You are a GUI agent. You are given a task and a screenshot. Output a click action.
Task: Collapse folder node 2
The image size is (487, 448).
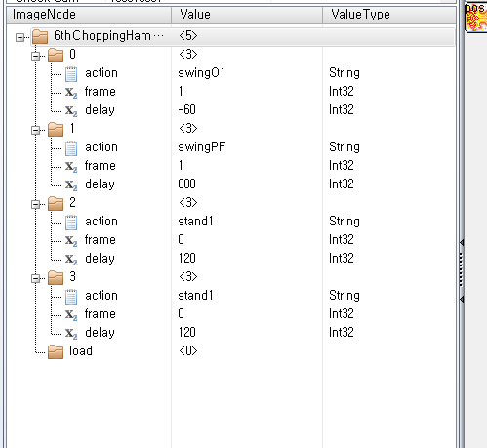(x=36, y=204)
